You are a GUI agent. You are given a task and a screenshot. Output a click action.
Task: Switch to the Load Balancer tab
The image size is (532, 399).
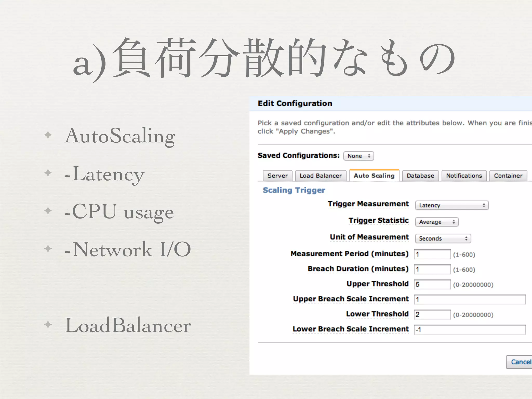[321, 176]
